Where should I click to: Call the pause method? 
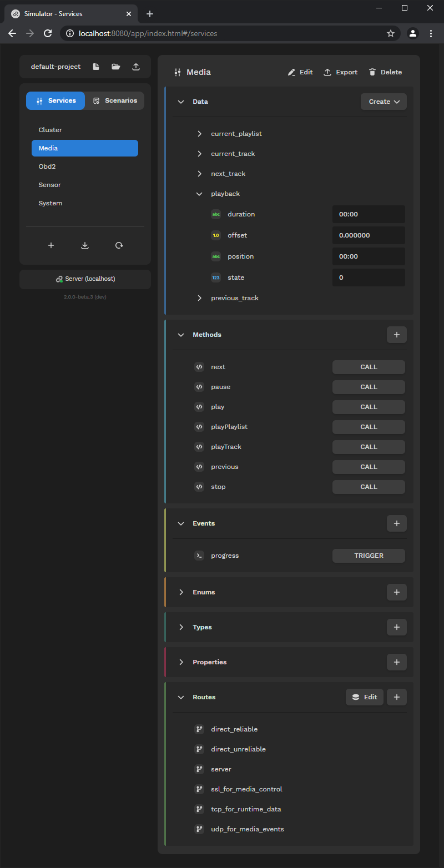coord(368,387)
